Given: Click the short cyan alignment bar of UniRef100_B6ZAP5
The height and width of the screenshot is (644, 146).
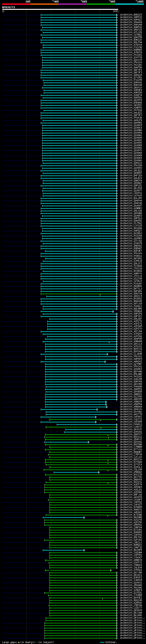Looking at the screenshot, I should (x=64, y=550).
